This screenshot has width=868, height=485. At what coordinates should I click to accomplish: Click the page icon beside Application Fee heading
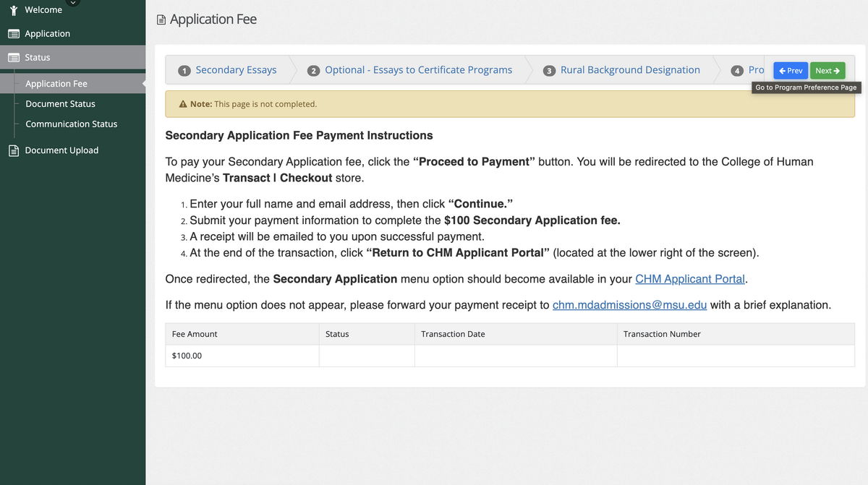pyautogui.click(x=161, y=20)
